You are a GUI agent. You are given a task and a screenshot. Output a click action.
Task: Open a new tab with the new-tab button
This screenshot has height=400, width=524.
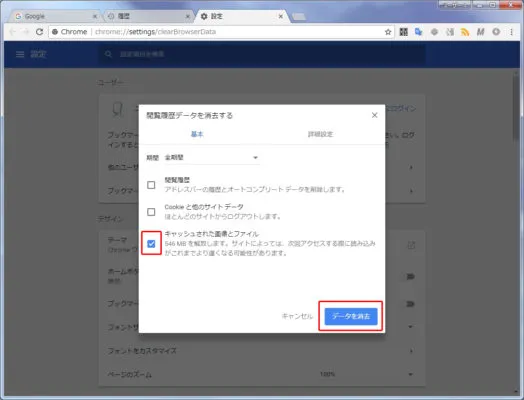pyautogui.click(x=299, y=17)
